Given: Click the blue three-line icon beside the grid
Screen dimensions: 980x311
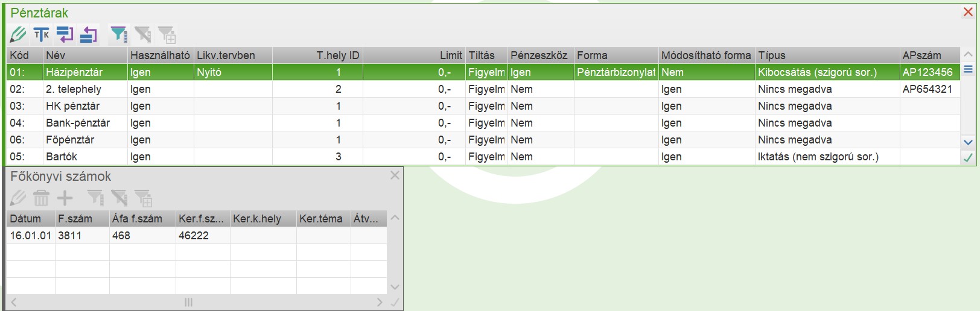Looking at the screenshot, I should pos(968,70).
